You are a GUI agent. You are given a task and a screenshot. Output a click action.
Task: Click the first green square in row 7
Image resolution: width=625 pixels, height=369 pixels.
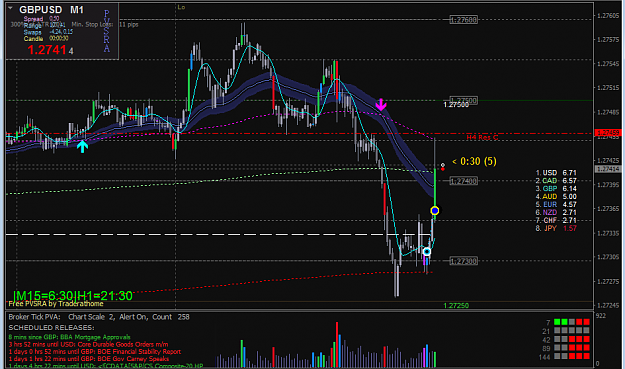557,322
